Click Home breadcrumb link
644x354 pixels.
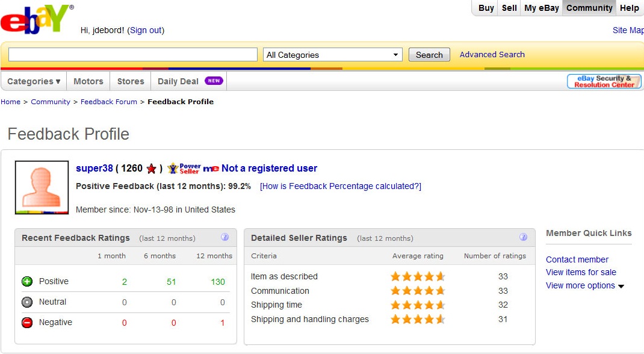click(10, 102)
